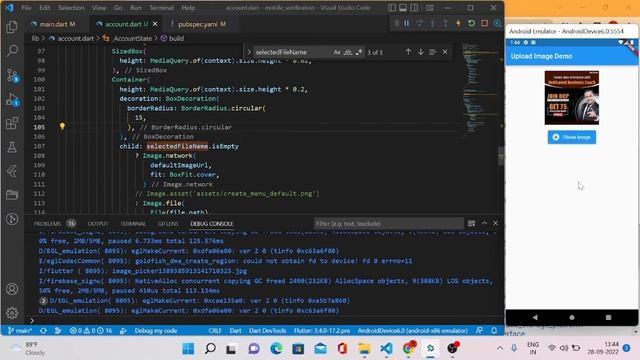Open the Run and Debug view
Screen dimensions: 640x360
[x=12, y=100]
